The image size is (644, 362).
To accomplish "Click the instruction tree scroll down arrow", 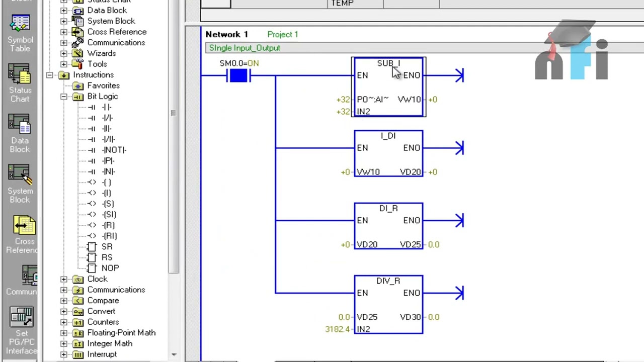I will 174,354.
